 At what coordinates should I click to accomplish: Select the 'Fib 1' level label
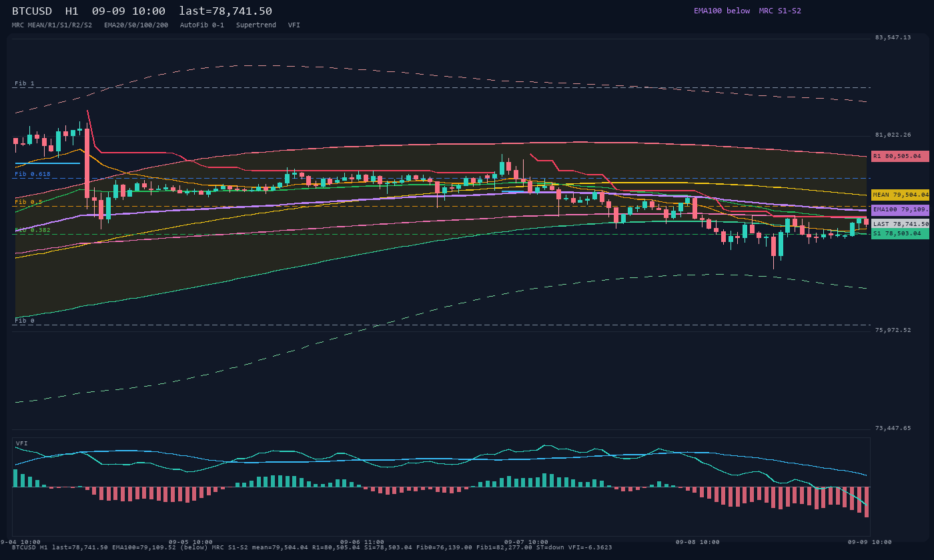(x=25, y=83)
